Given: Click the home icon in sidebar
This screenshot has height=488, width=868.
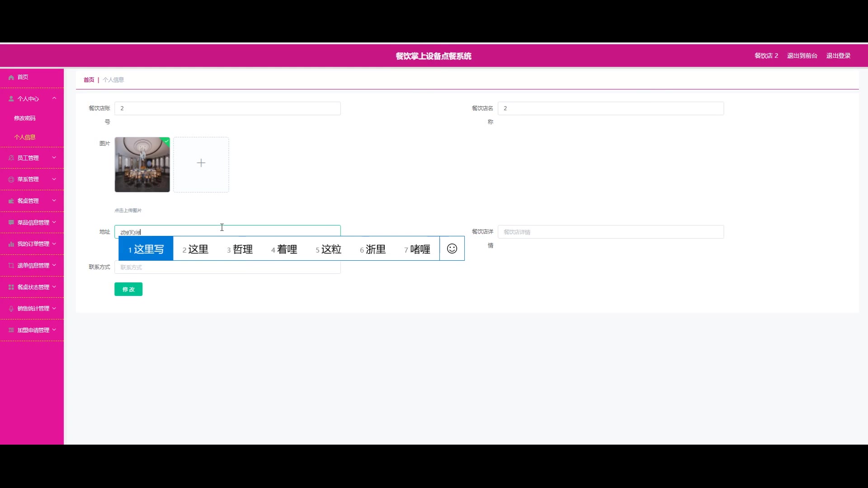Looking at the screenshot, I should point(11,78).
